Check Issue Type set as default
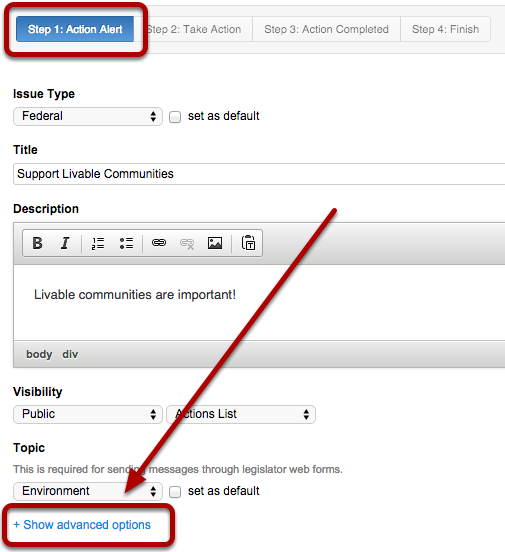505x552 pixels. pyautogui.click(x=175, y=117)
